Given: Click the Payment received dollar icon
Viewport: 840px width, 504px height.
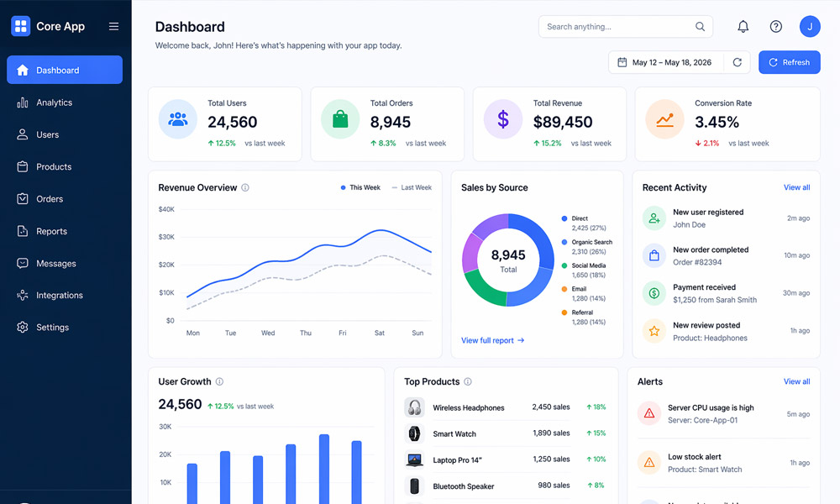Looking at the screenshot, I should click(x=654, y=293).
